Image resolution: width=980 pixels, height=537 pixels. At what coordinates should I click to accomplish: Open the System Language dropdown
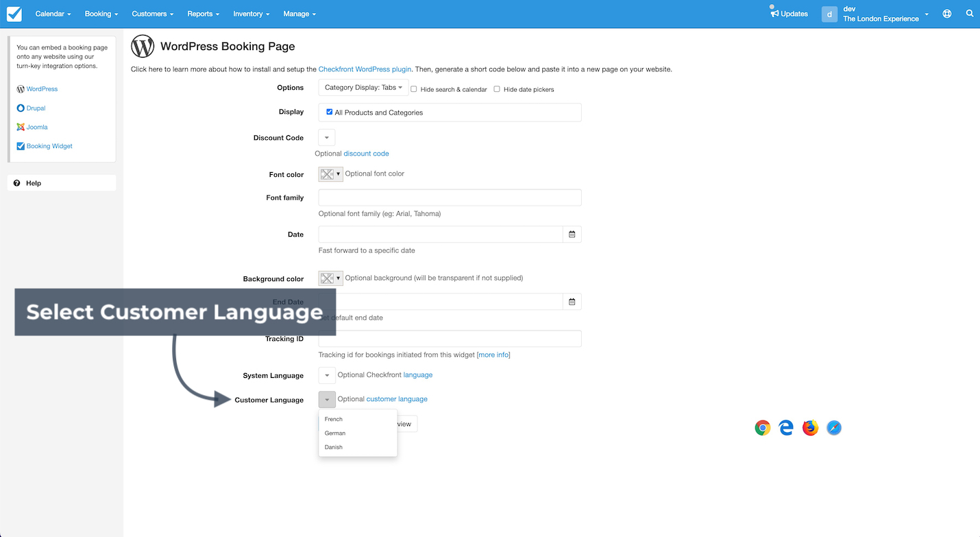tap(327, 375)
